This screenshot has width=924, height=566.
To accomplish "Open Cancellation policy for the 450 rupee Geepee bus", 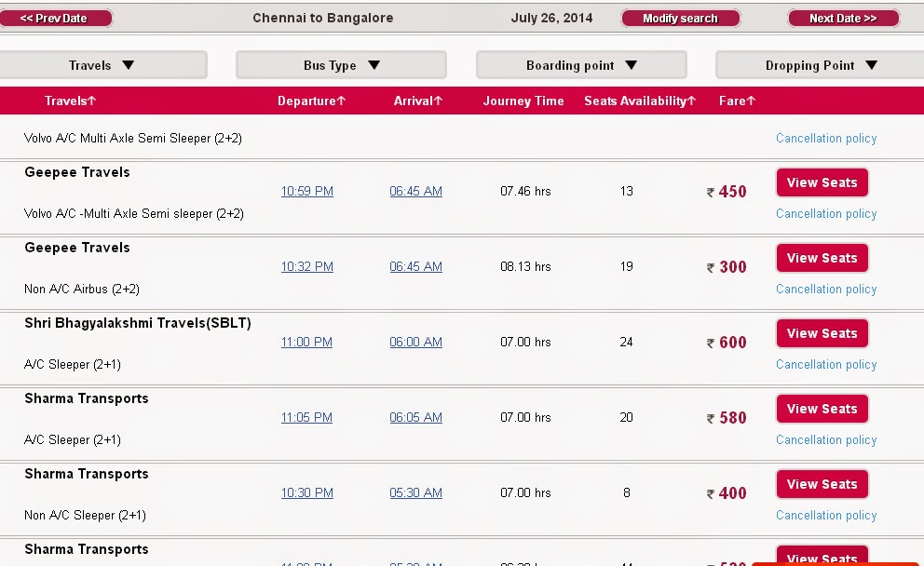I will tap(825, 213).
